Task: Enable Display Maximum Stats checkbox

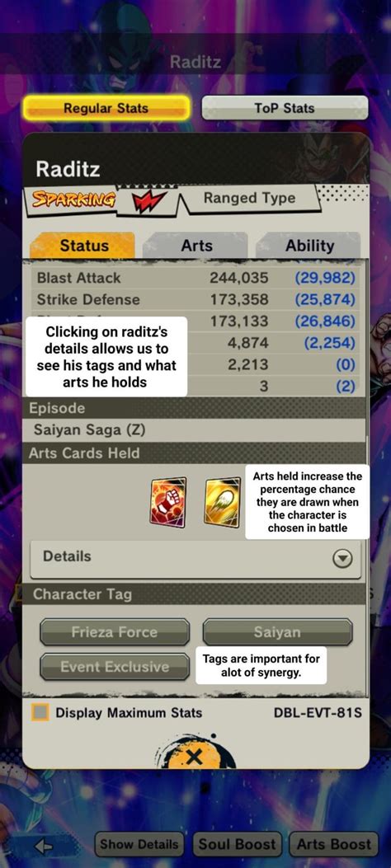Action: pos(40,712)
